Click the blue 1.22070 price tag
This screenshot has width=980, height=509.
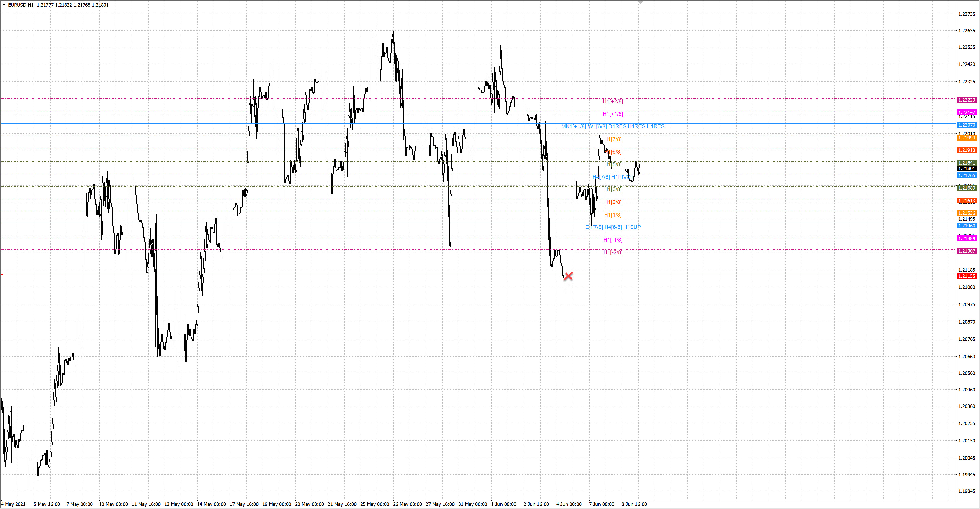[x=966, y=125]
